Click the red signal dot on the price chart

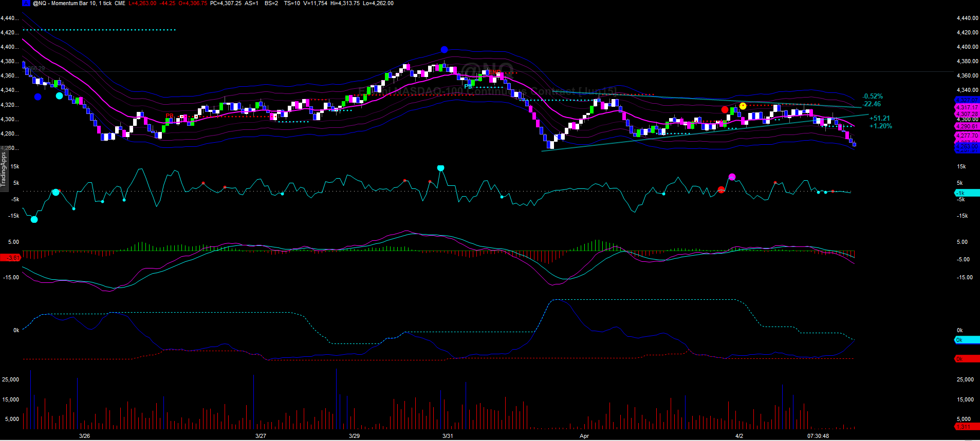point(725,109)
